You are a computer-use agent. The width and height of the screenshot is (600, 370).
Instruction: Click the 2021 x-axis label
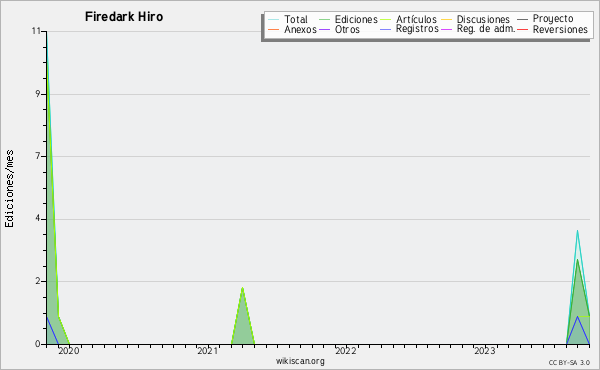pyautogui.click(x=207, y=350)
